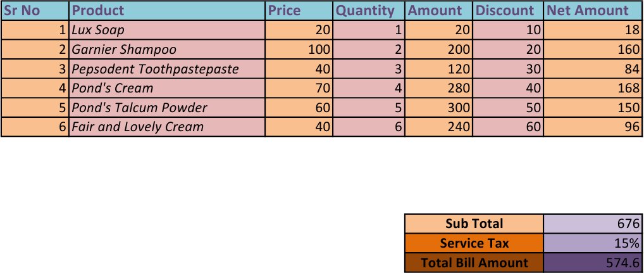Click the Net Amount header cell
Screen dimensions: 644x273
[593, 10]
